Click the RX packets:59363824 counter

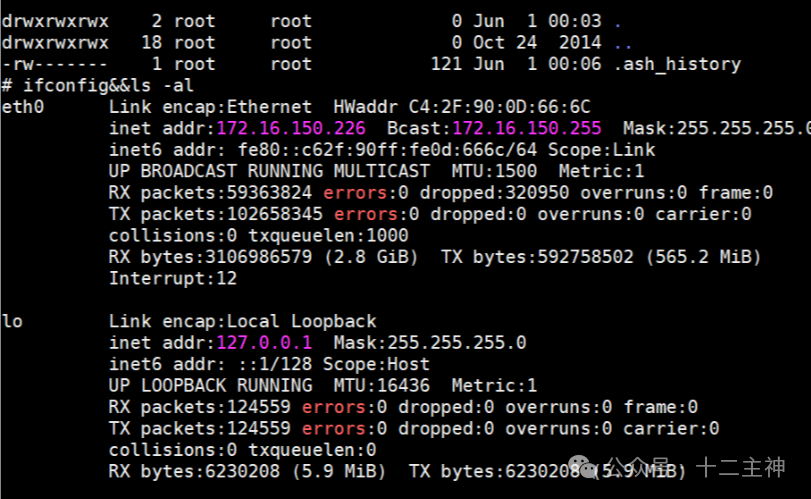tap(210, 192)
